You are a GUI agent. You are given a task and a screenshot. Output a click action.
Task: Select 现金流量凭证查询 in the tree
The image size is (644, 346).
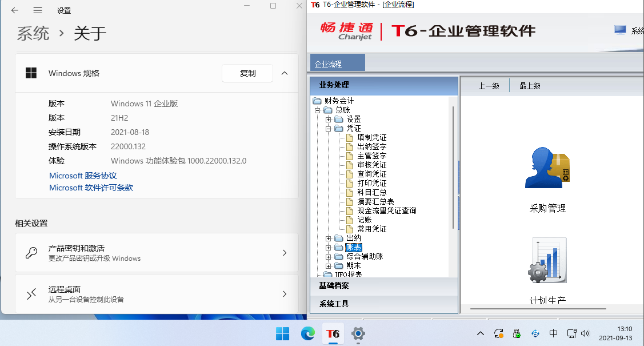(x=386, y=210)
